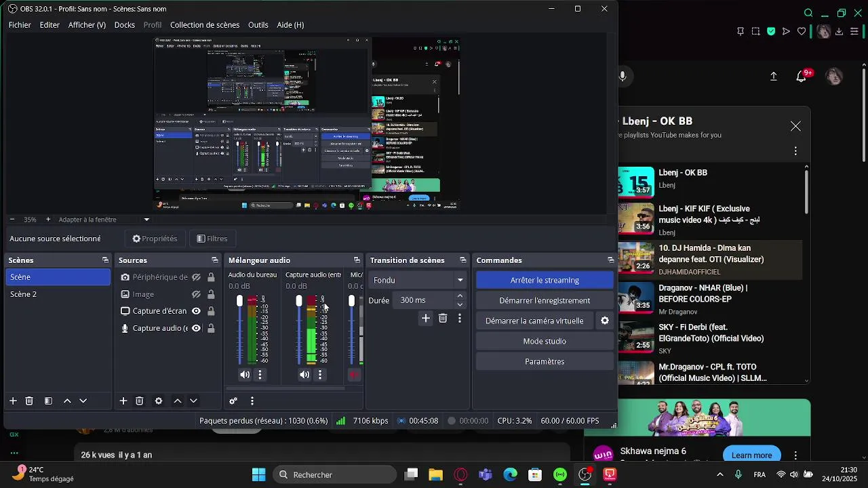Move scene up with Scènes up arrow
The width and height of the screenshot is (868, 488).
[x=67, y=401]
